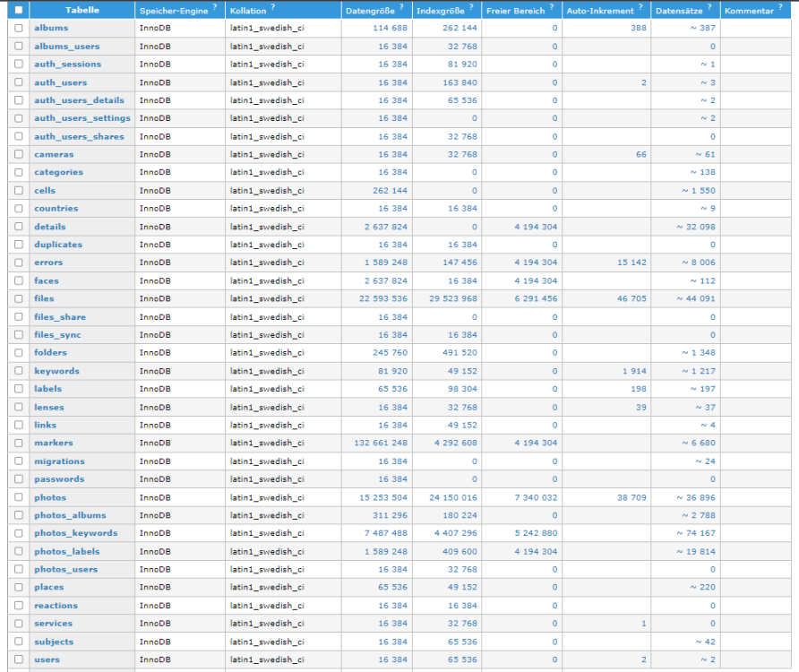The image size is (799, 672).
Task: Click the help icon next to Indexgröße
Action: (x=471, y=7)
